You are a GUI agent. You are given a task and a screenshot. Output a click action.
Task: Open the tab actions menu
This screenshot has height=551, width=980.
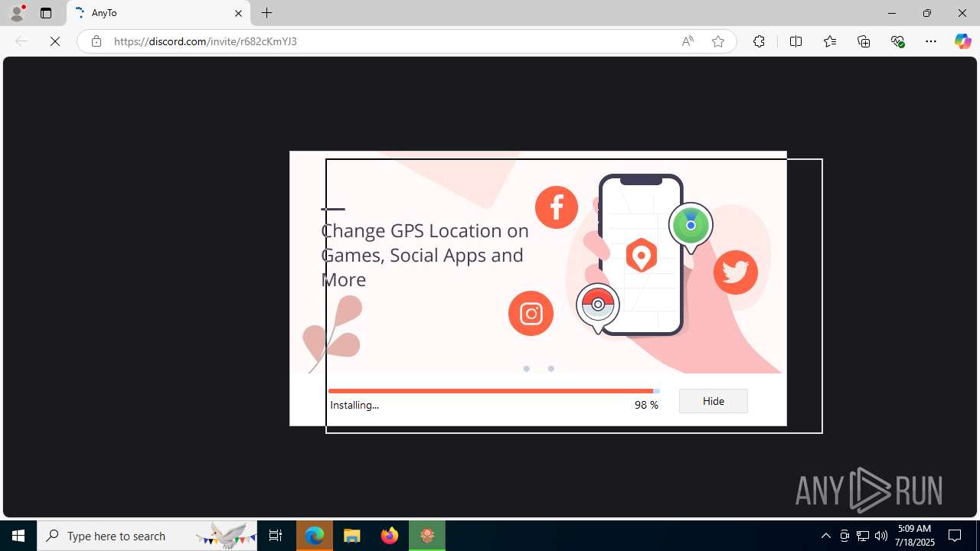(x=46, y=13)
